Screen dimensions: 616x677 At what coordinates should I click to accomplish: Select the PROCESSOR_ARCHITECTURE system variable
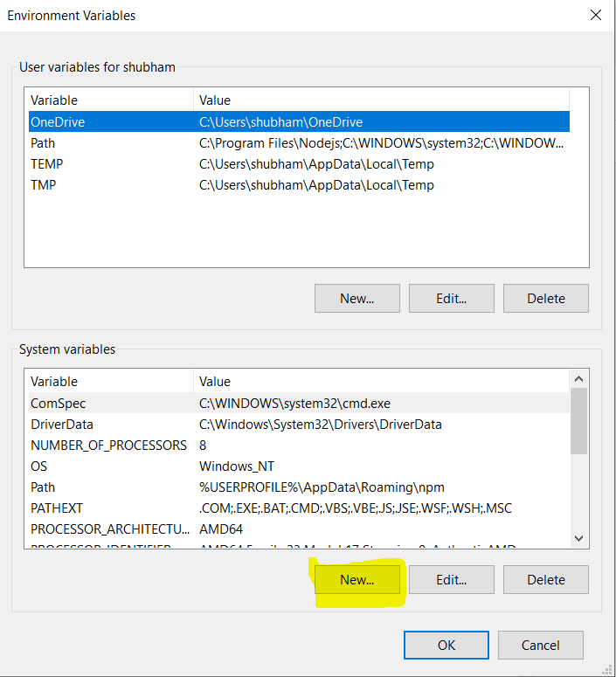coord(299,528)
